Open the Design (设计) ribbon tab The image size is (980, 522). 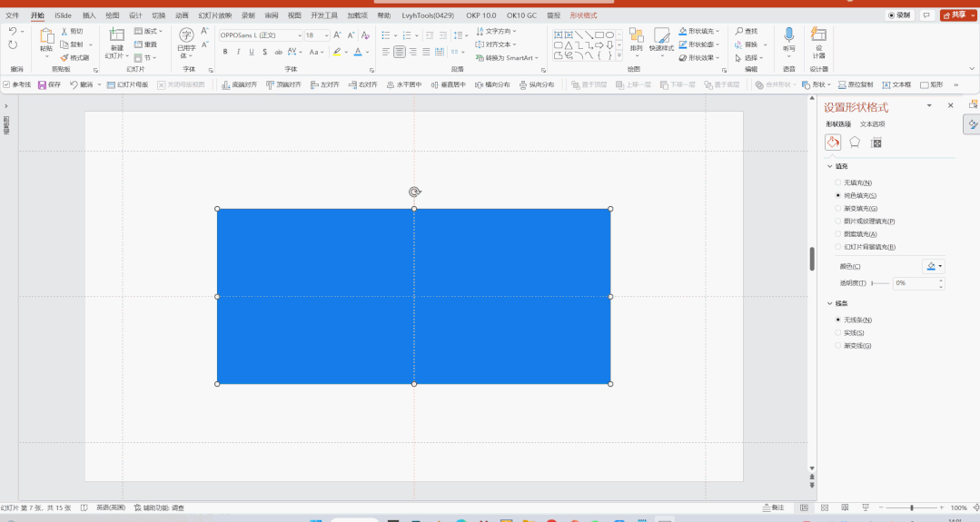click(135, 15)
